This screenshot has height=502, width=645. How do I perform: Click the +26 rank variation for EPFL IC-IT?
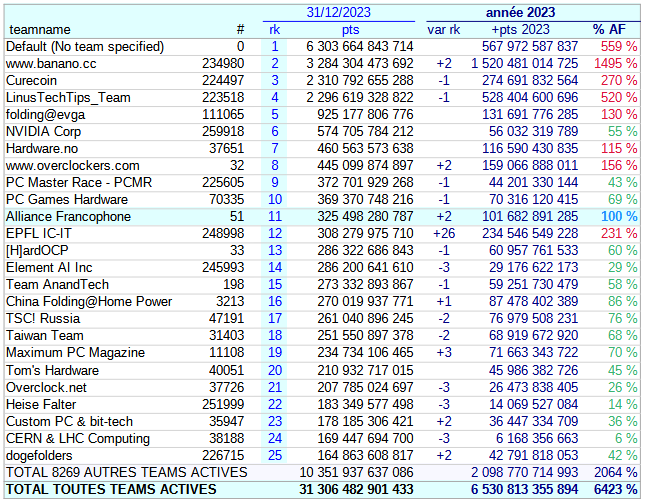443,233
